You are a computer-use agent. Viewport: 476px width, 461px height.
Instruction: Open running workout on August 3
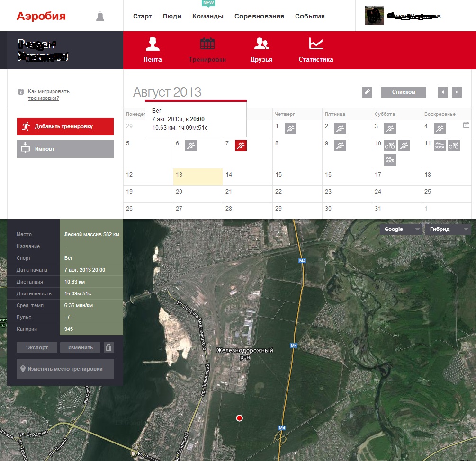[390, 129]
